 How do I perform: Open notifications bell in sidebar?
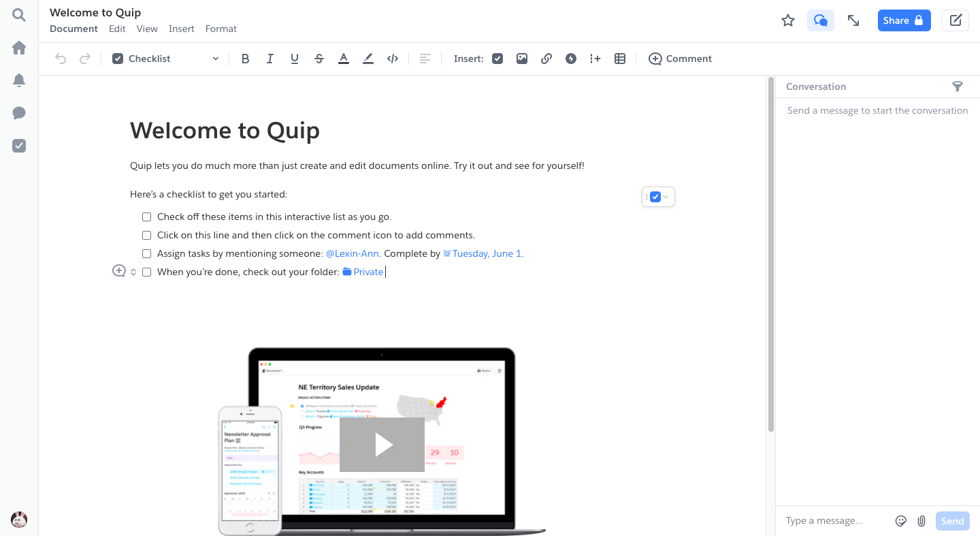(x=19, y=80)
